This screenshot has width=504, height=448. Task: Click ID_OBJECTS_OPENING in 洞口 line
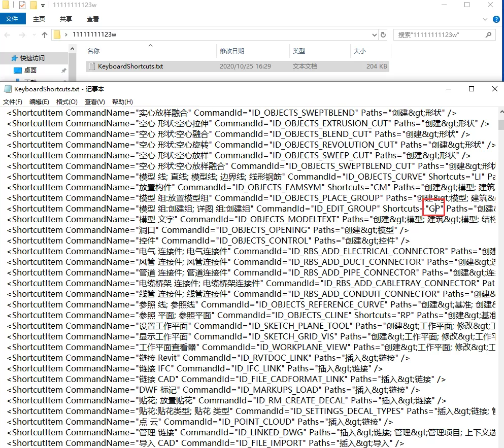coord(263,230)
